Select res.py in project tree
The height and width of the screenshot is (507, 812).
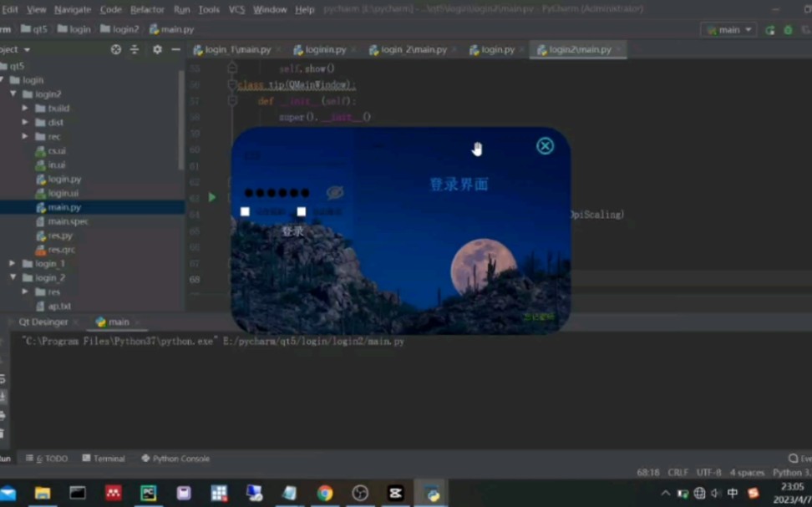(60, 236)
